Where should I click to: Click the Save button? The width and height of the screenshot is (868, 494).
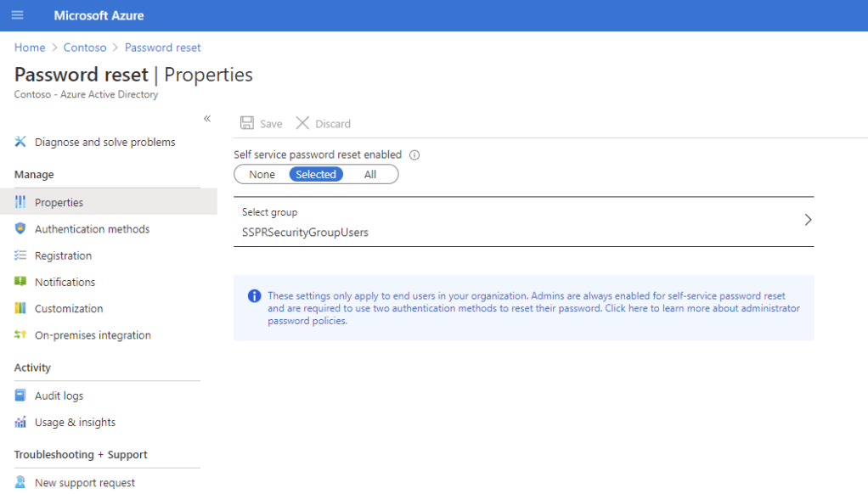[x=262, y=123]
